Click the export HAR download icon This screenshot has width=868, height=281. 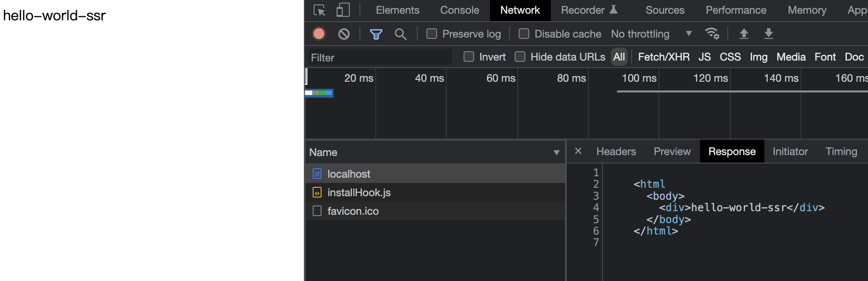[x=768, y=34]
